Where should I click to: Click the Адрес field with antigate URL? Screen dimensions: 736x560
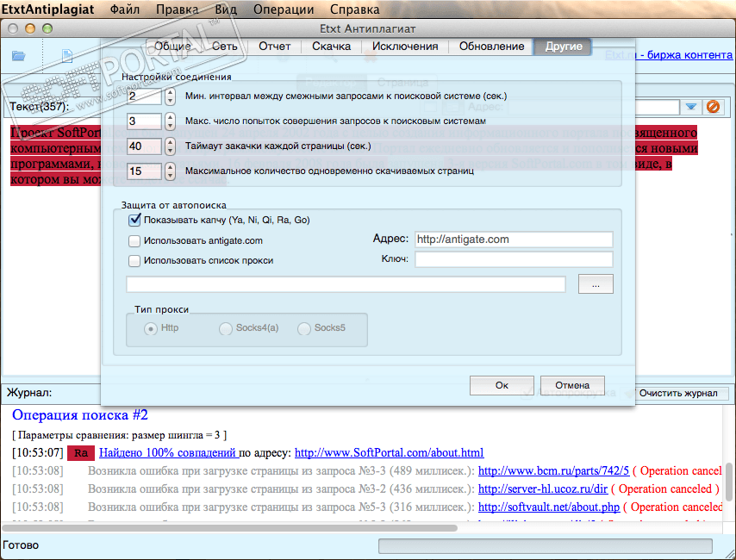pos(514,240)
